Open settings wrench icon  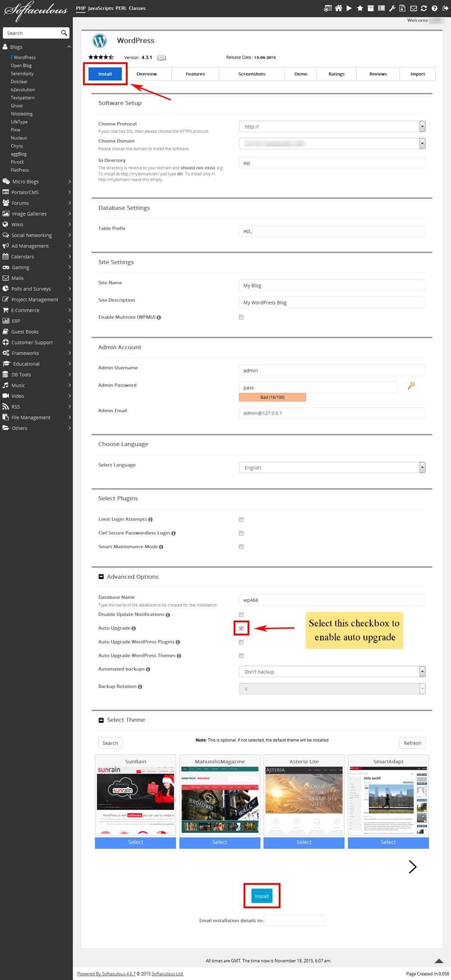[392, 8]
